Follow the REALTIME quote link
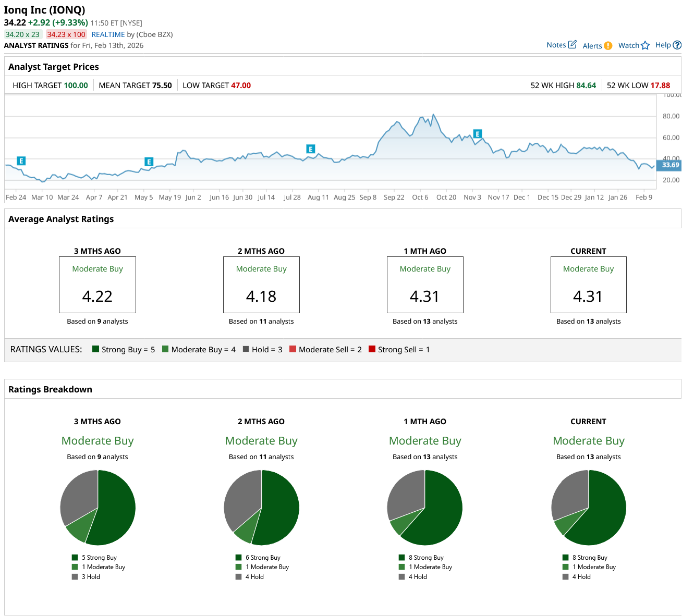The height and width of the screenshot is (616, 682). pyautogui.click(x=108, y=34)
